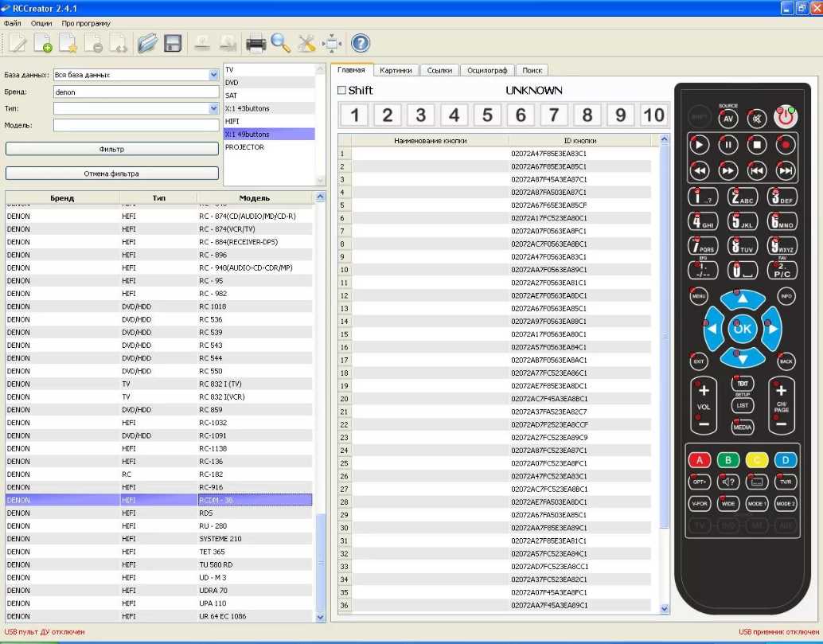
Task: Expand the База данных dropdown
Action: click(213, 75)
